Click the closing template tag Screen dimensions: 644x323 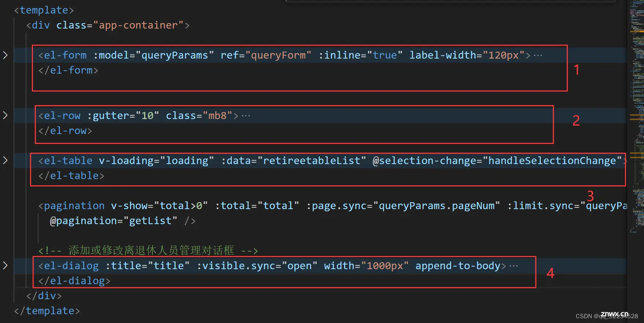click(47, 311)
